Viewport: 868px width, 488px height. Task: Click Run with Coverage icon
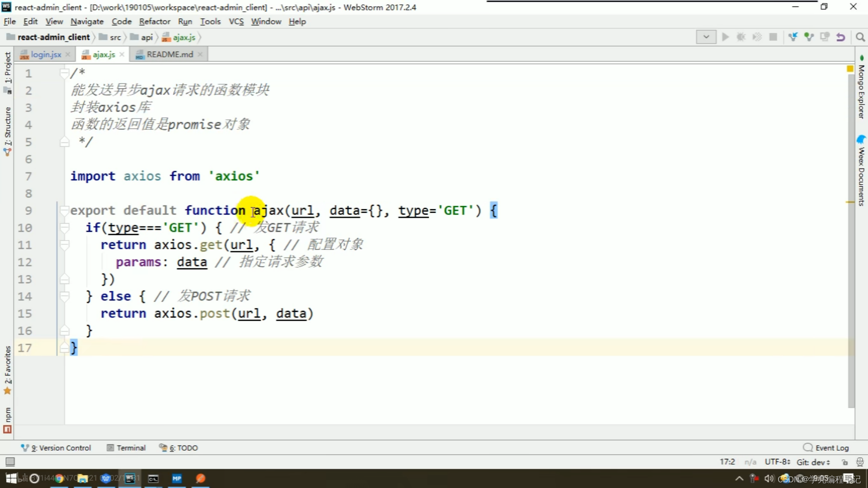click(x=757, y=37)
